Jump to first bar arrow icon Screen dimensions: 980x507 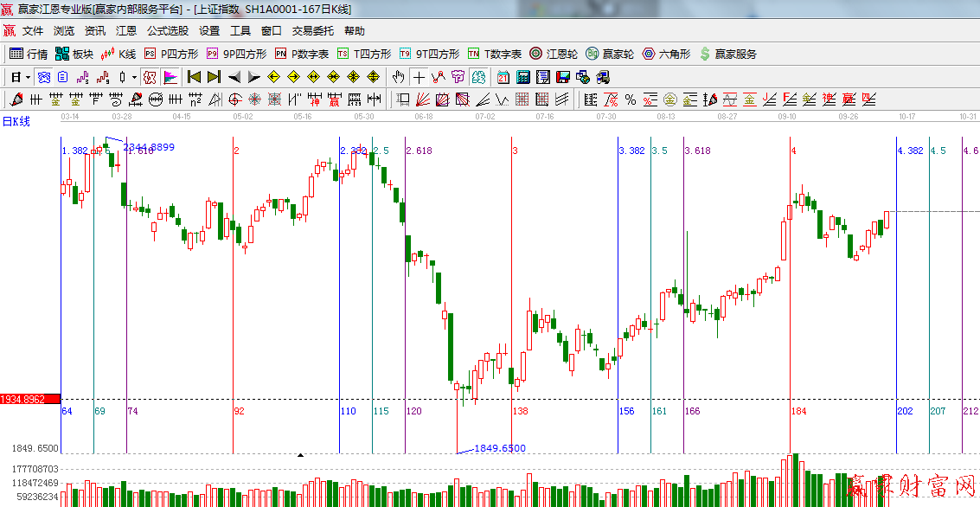pos(194,77)
